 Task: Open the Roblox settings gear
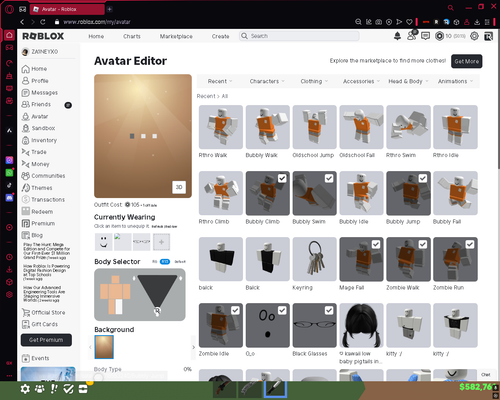[x=474, y=36]
